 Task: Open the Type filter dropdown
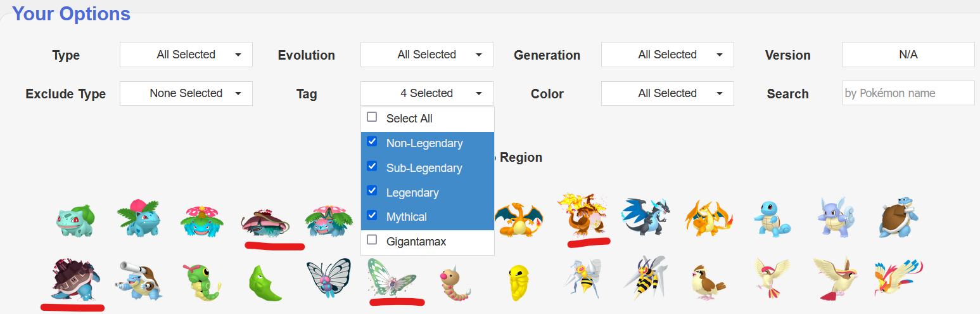point(186,55)
